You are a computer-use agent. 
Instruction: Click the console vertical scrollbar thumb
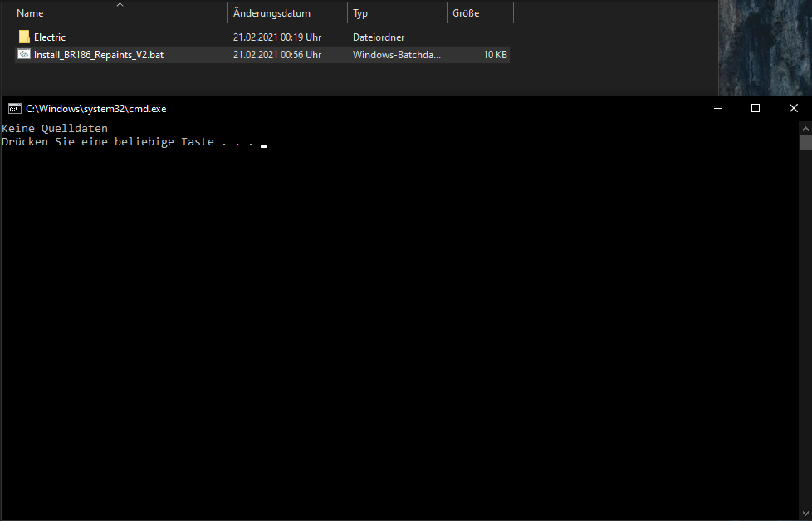coord(805,143)
